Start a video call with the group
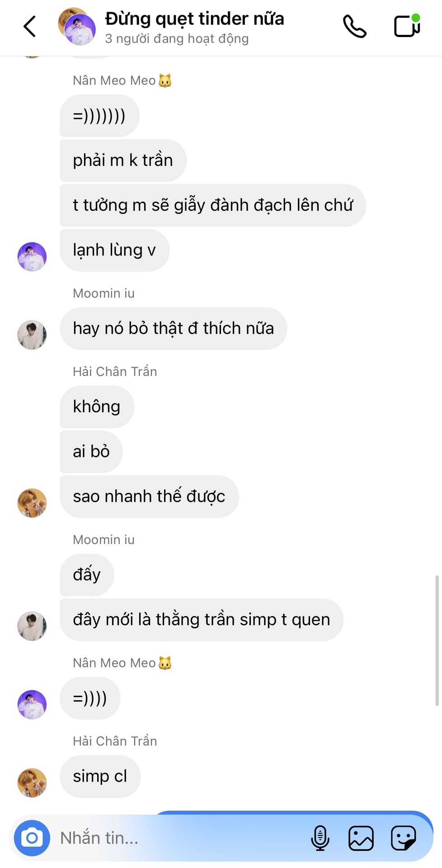Viewport: 442px width, 868px height. click(x=407, y=26)
